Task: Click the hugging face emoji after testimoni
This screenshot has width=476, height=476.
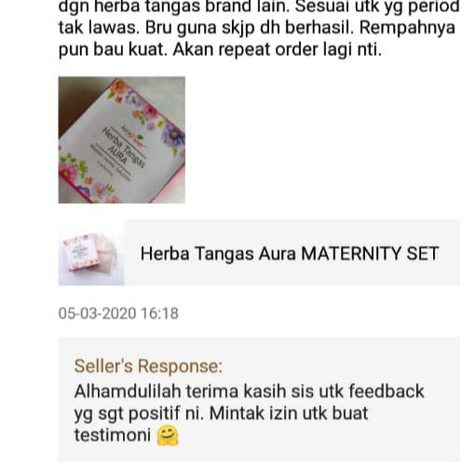Action: coord(168,435)
